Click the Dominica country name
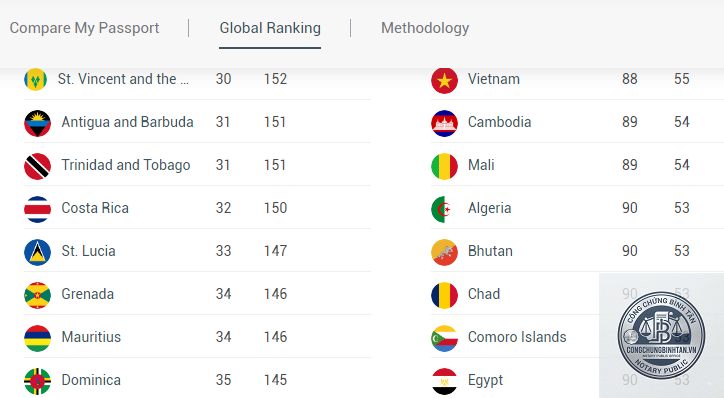724x398 pixels. click(x=91, y=380)
